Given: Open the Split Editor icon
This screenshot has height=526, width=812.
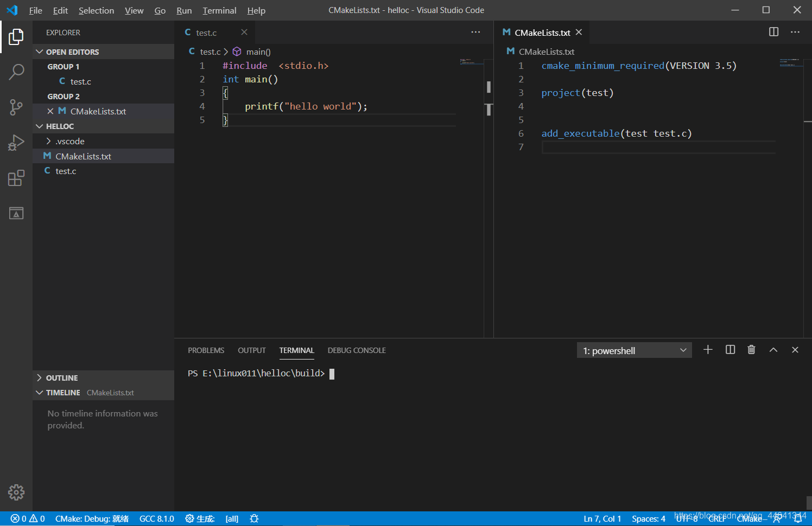Looking at the screenshot, I should 773,32.
